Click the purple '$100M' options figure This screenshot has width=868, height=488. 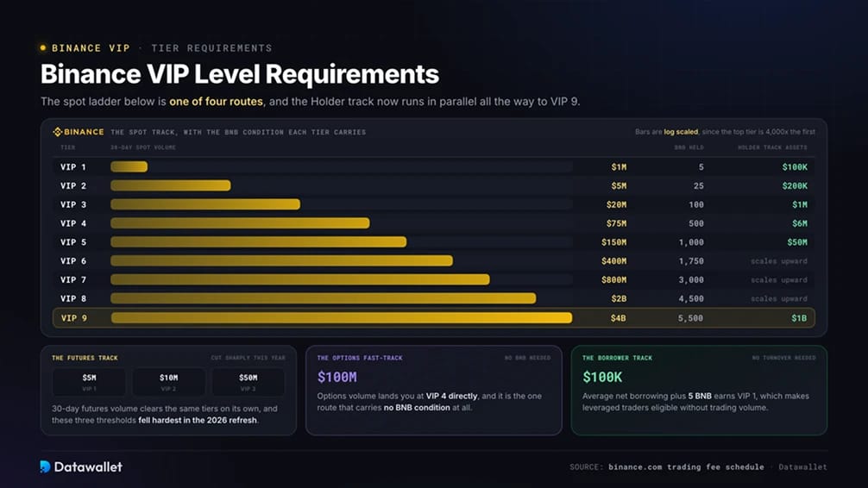tap(337, 378)
